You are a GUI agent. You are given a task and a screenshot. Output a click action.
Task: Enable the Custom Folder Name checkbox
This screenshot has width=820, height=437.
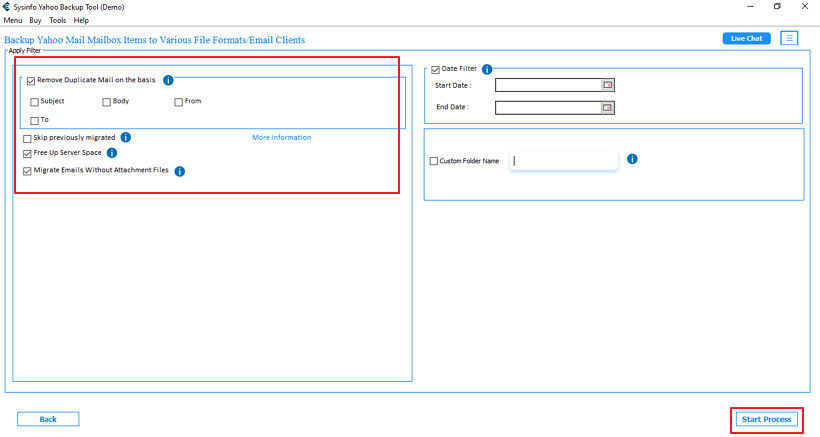coord(434,161)
